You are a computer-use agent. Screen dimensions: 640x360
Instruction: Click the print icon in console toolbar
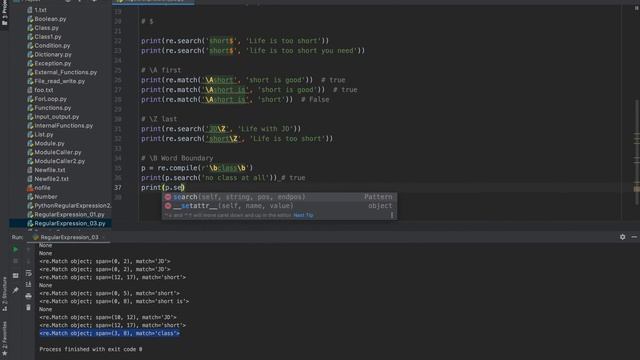[x=29, y=296]
